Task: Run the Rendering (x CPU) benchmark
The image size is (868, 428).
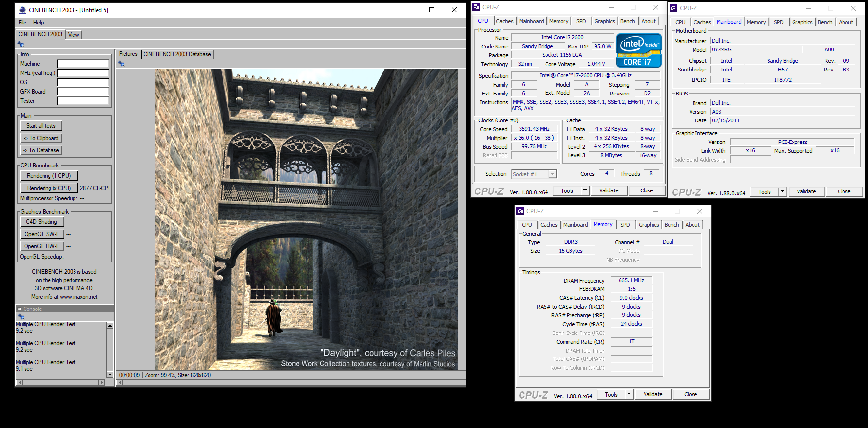Action: (x=49, y=188)
